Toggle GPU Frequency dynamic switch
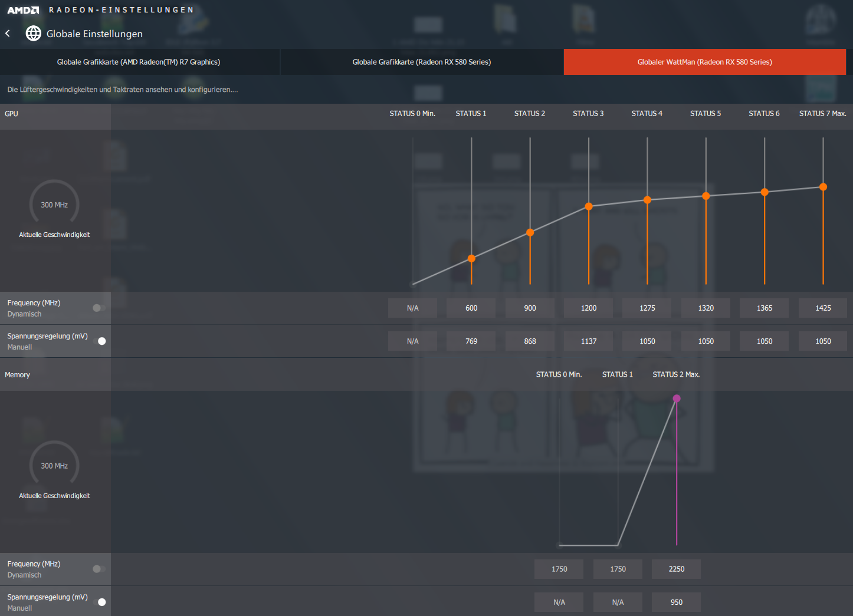Screen dimensions: 853x616 coord(99,308)
